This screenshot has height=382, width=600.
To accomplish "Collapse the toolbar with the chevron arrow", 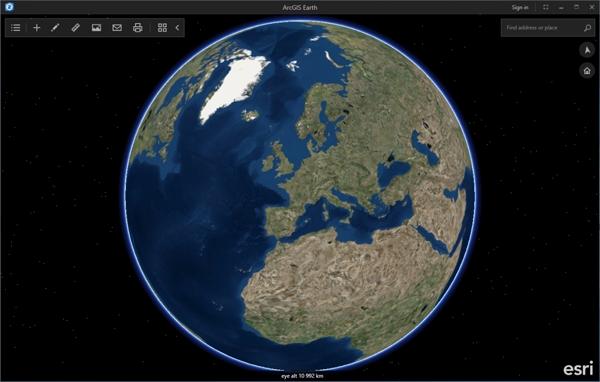I will tap(178, 28).
